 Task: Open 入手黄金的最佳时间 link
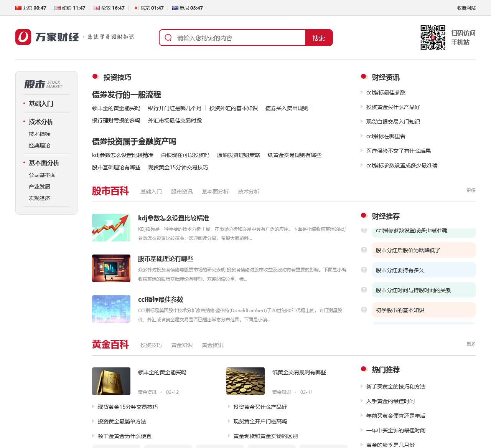pyautogui.click(x=390, y=401)
